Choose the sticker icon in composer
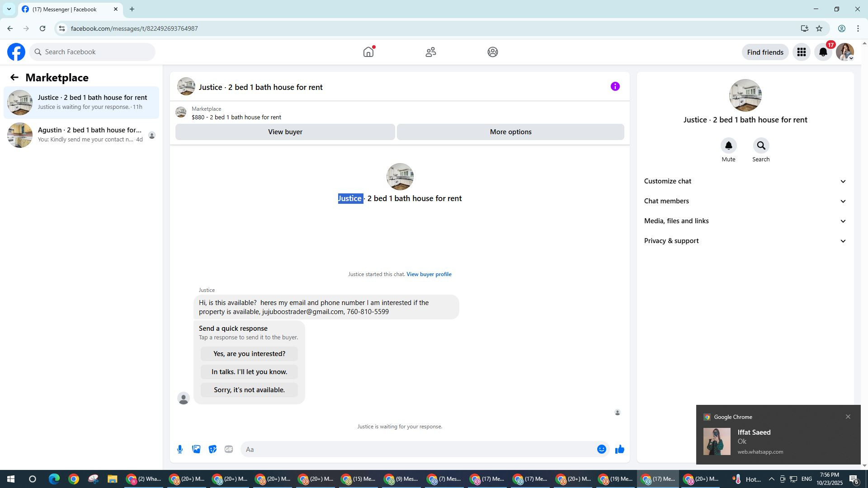Image resolution: width=868 pixels, height=488 pixels. [x=212, y=449]
